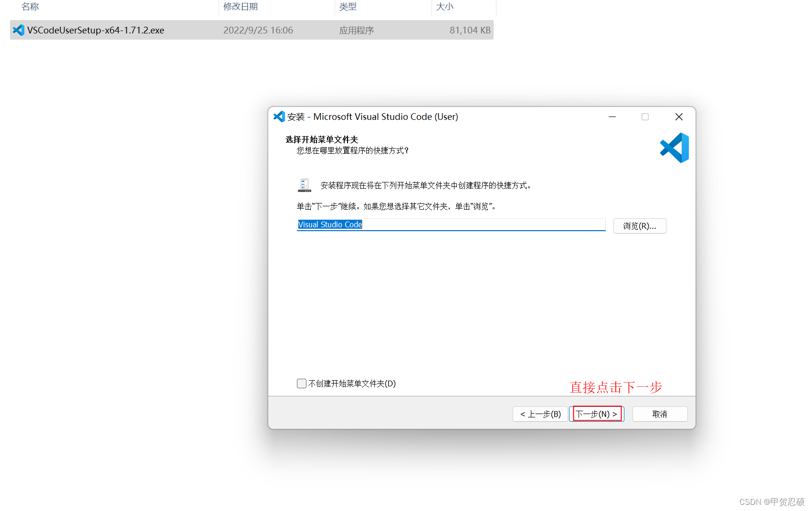This screenshot has width=812, height=511.
Task: Sort by 类型 column header
Action: [x=348, y=7]
